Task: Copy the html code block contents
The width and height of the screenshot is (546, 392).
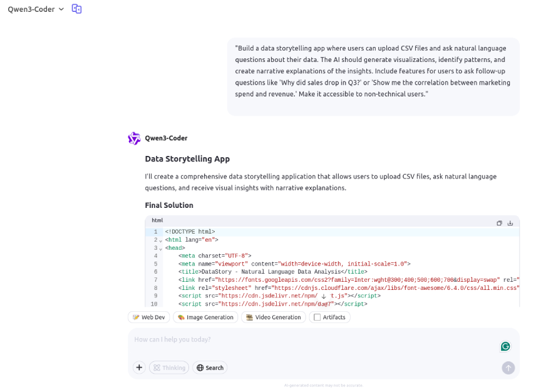Action: [499, 223]
